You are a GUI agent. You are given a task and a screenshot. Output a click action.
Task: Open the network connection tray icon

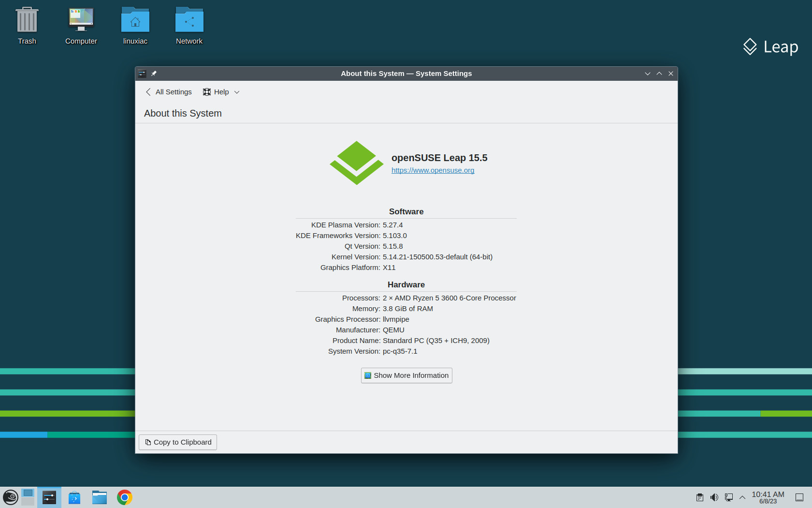click(729, 497)
